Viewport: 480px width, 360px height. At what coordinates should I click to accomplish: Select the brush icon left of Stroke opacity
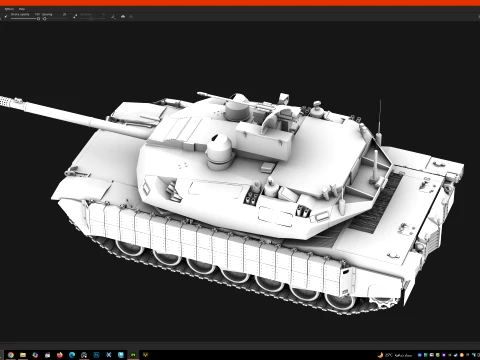(6, 16)
